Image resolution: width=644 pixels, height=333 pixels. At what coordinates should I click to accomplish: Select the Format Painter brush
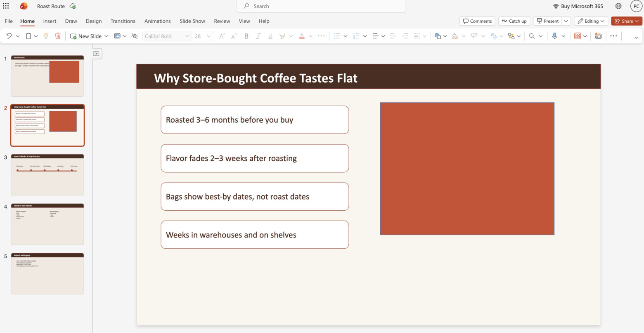point(46,36)
